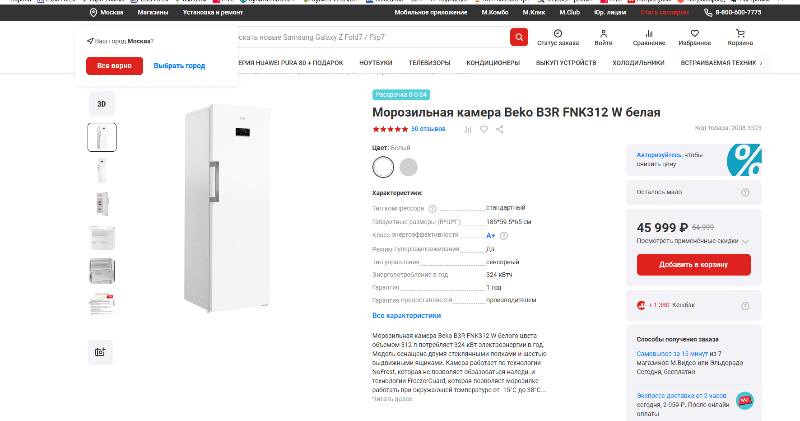Share product using share icon
Screen dimensions: 800x421
499,129
